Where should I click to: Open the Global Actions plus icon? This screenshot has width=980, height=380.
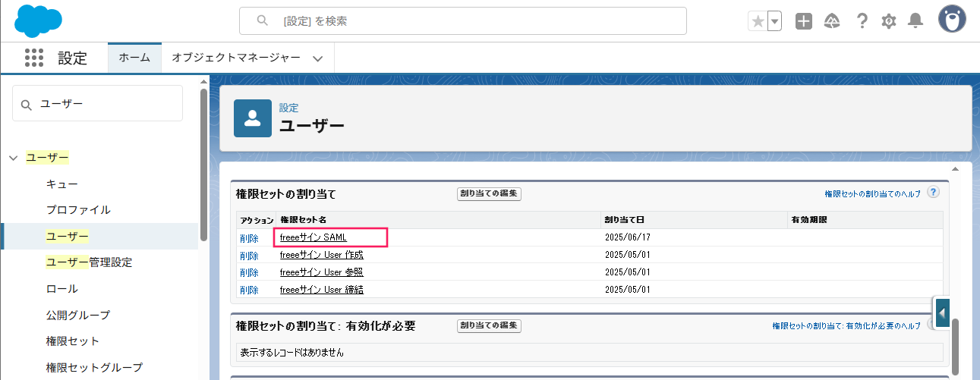pyautogui.click(x=804, y=21)
